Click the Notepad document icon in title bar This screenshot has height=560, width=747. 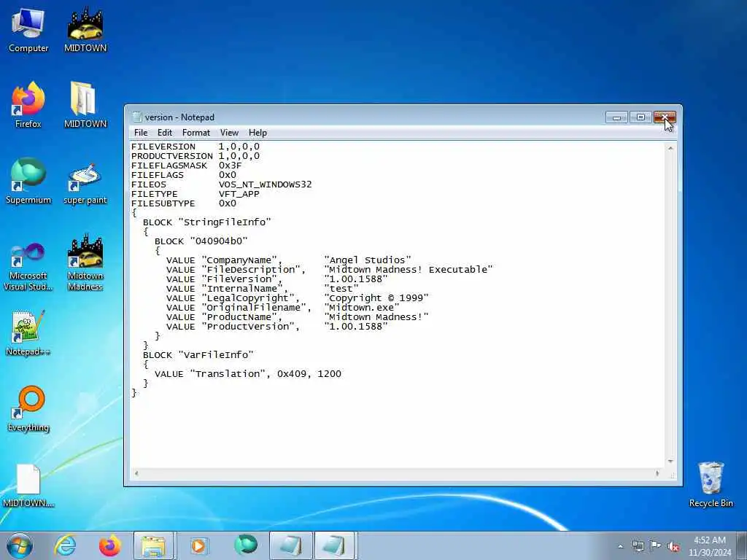(136, 117)
